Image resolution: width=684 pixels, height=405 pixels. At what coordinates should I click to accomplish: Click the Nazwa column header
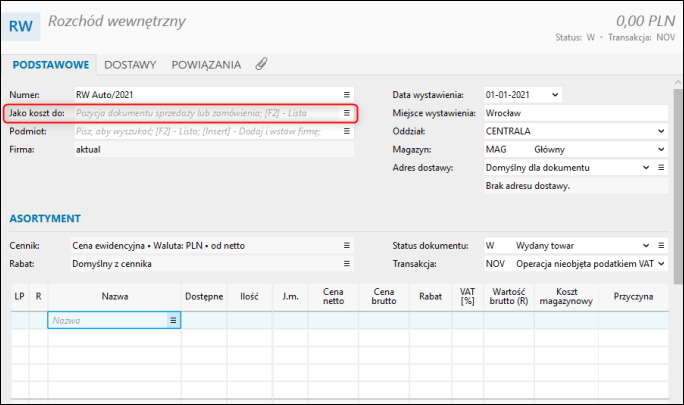click(115, 296)
